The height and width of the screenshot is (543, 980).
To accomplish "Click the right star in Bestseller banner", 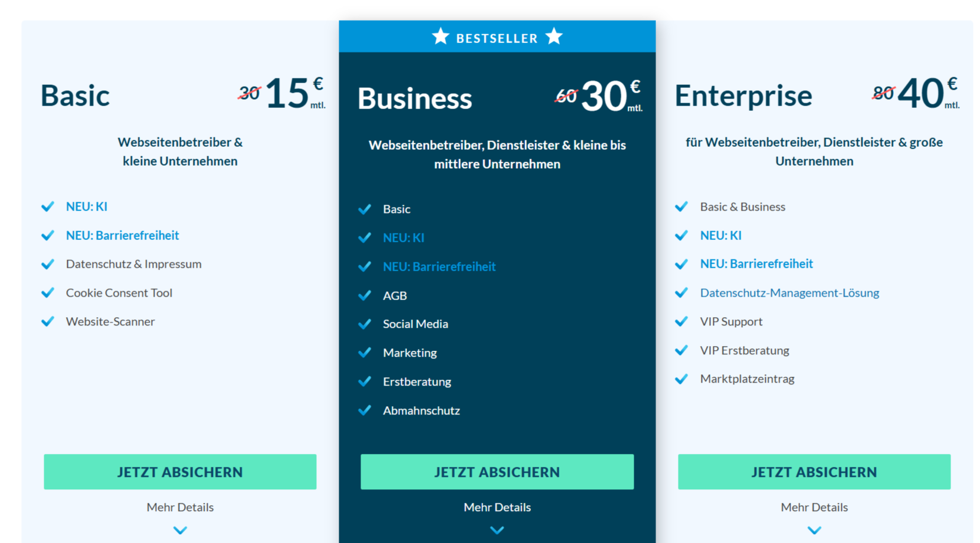I will [554, 37].
